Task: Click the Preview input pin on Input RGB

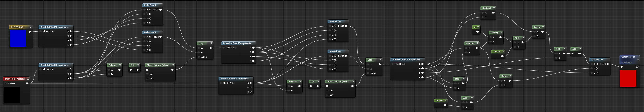Action: [5, 83]
